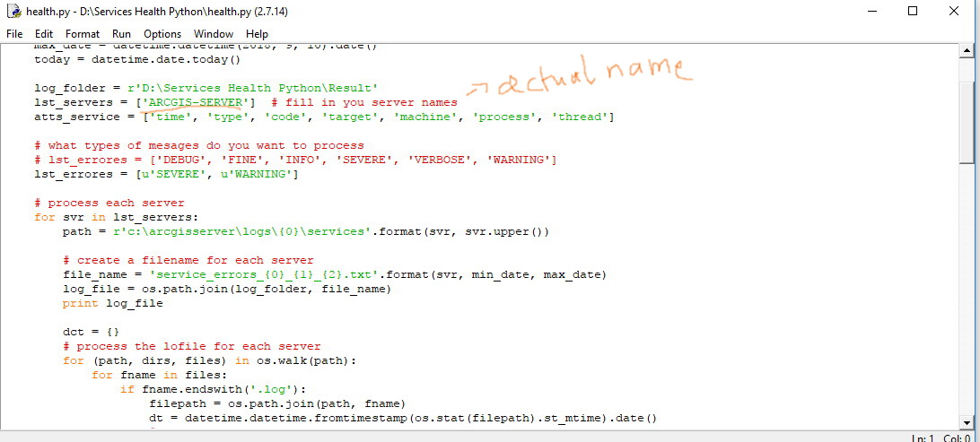Click the 'Ln: 1' status bar indicator

point(923,438)
